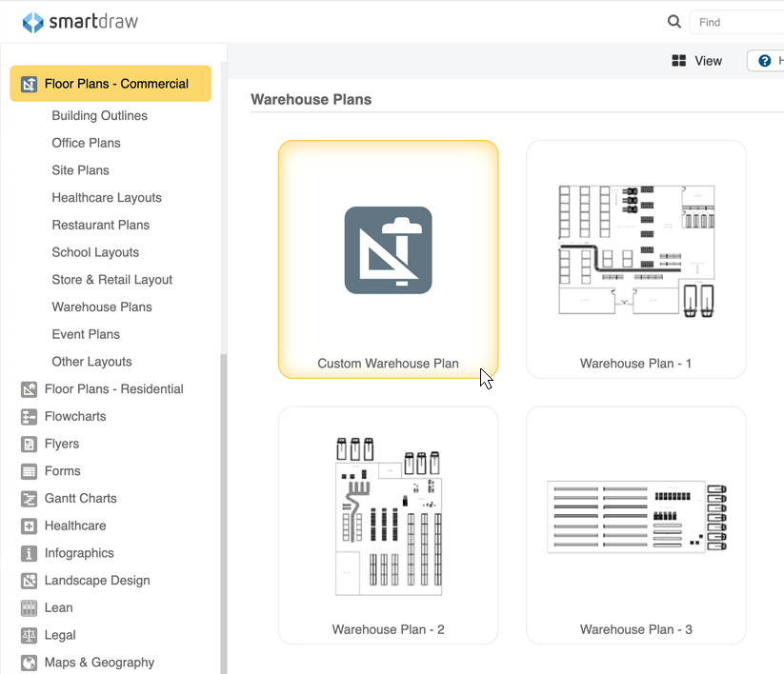The height and width of the screenshot is (674, 784).
Task: Click the SmartDraw logo icon
Action: 33,23
